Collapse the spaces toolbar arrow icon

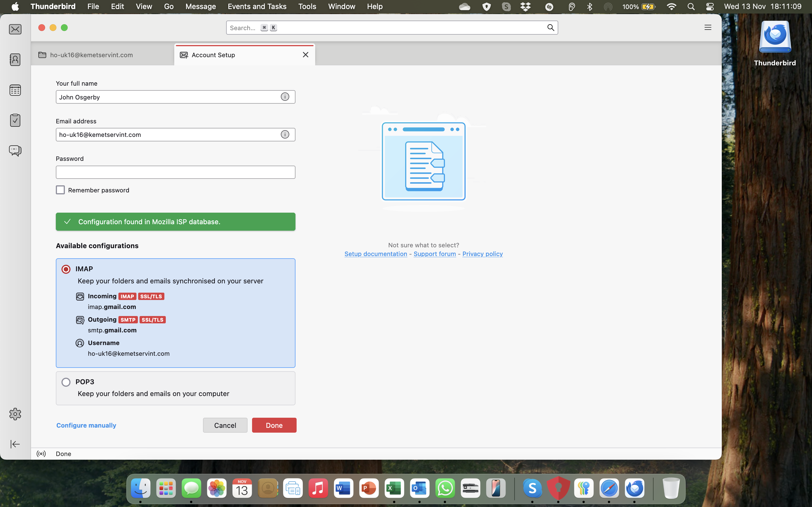pos(15,444)
